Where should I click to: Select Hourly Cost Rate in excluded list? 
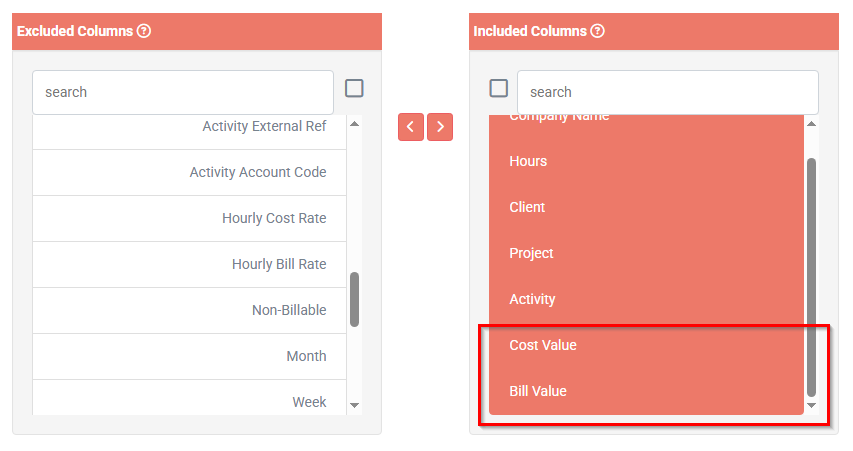click(x=189, y=219)
